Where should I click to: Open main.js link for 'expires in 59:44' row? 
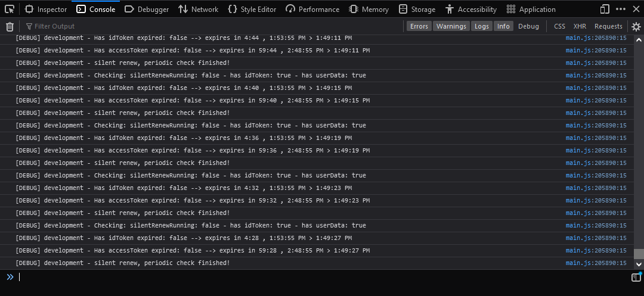(x=596, y=51)
